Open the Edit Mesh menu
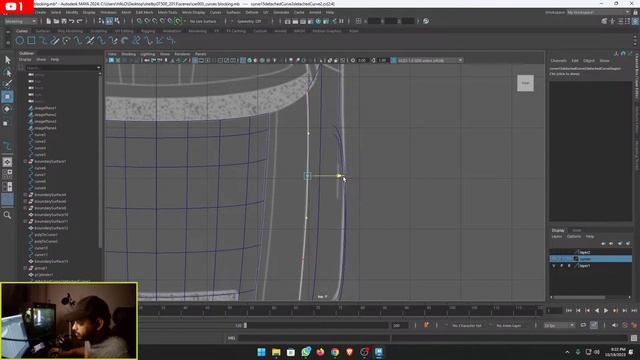This screenshot has height=360, width=640. [x=144, y=13]
